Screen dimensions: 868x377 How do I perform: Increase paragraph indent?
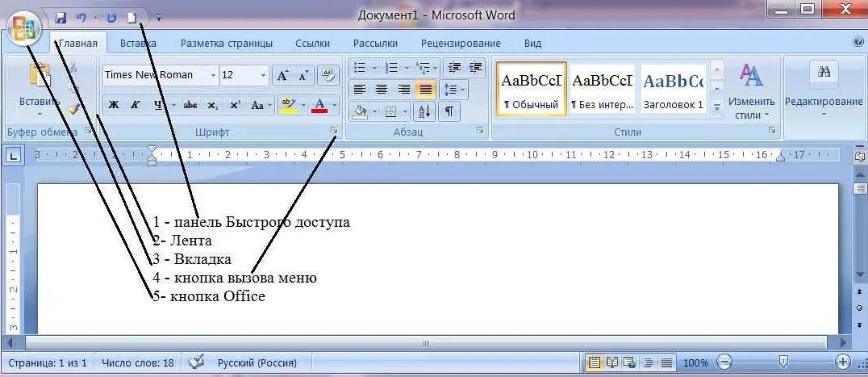pyautogui.click(x=475, y=68)
